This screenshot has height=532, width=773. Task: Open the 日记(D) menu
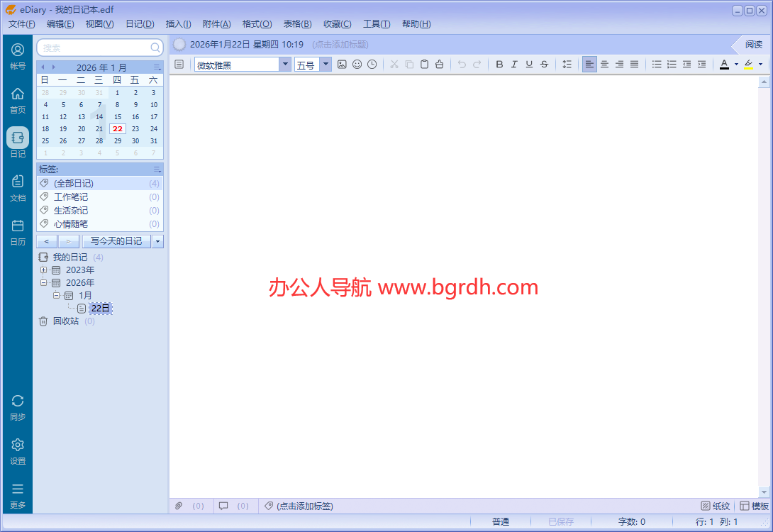pos(140,23)
